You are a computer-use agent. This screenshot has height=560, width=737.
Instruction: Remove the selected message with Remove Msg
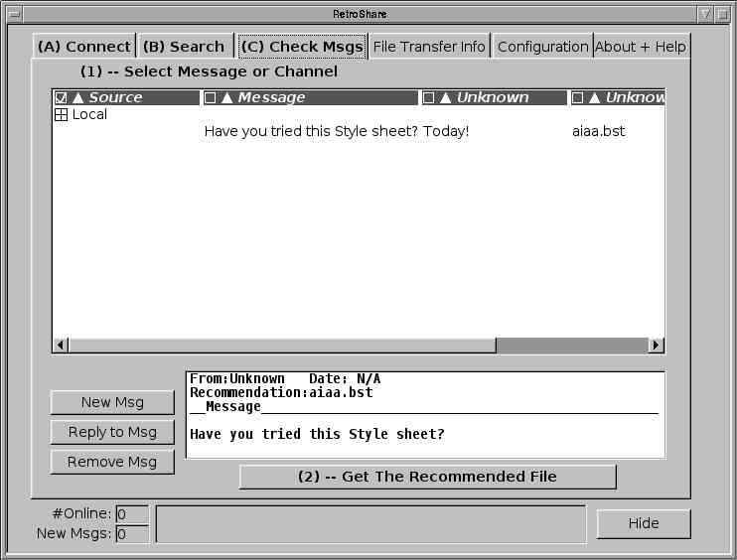click(112, 462)
